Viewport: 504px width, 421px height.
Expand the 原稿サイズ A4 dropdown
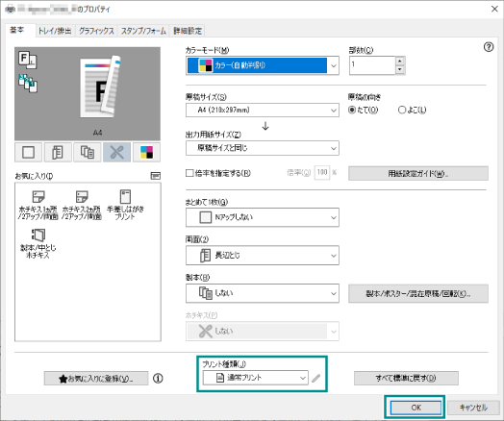click(263, 111)
